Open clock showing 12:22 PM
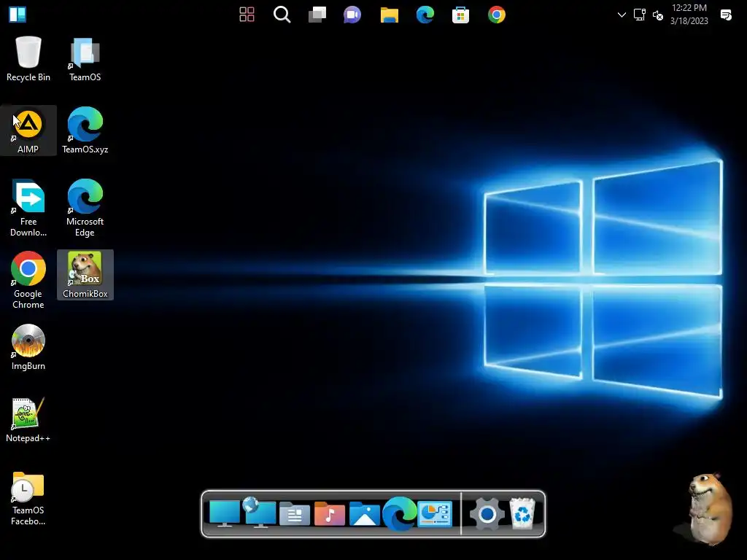The height and width of the screenshot is (560, 747). point(689,7)
